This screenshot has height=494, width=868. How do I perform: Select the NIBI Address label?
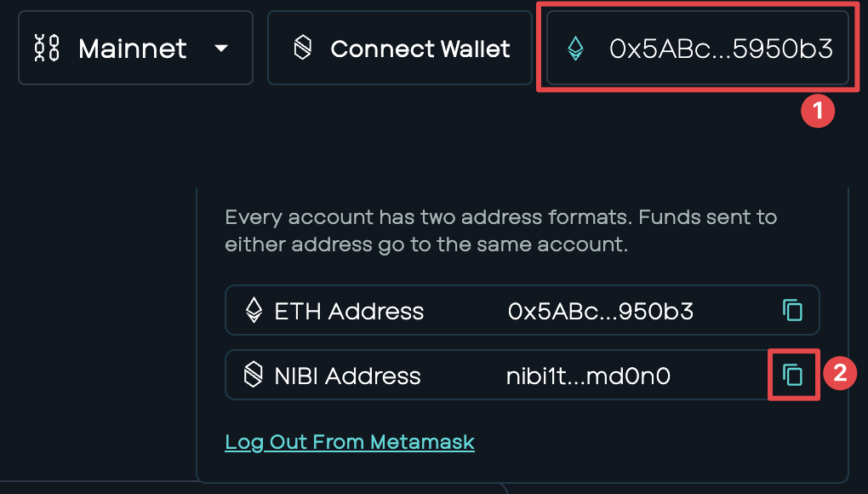[348, 376]
